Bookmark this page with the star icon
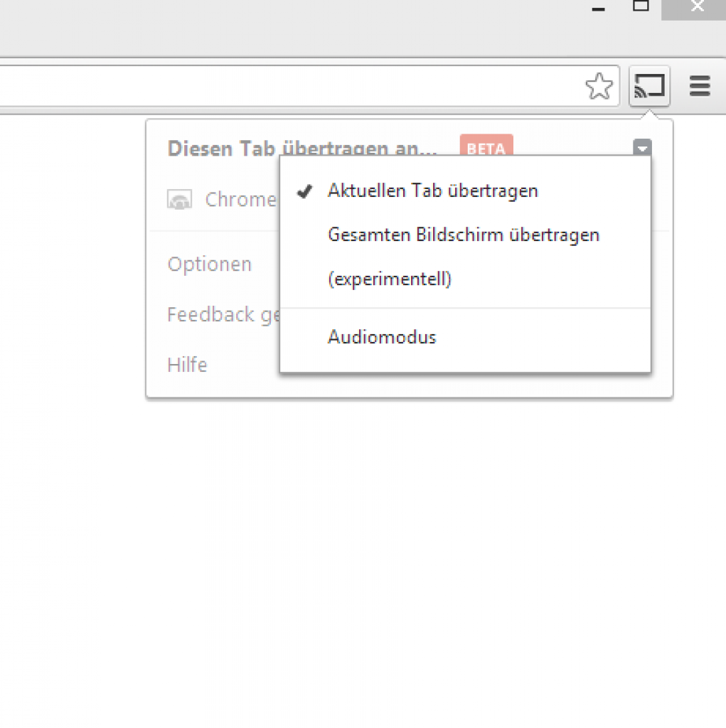The height and width of the screenshot is (728, 726). [x=599, y=86]
